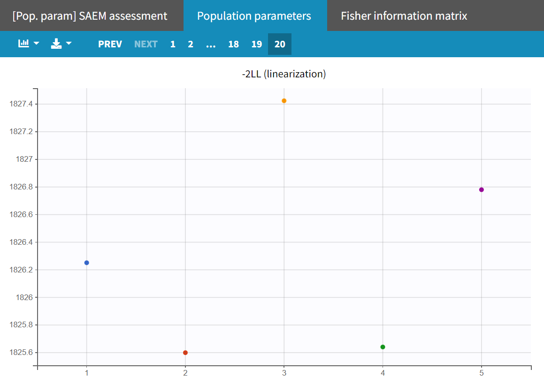The height and width of the screenshot is (392, 544).
Task: Open the Fisher information matrix tab
Action: pos(404,16)
